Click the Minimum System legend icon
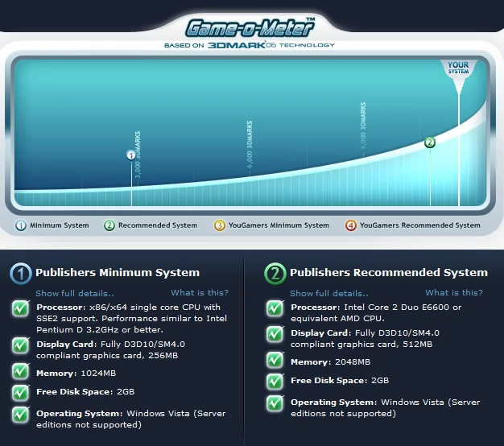The image size is (504, 446). coord(21,225)
